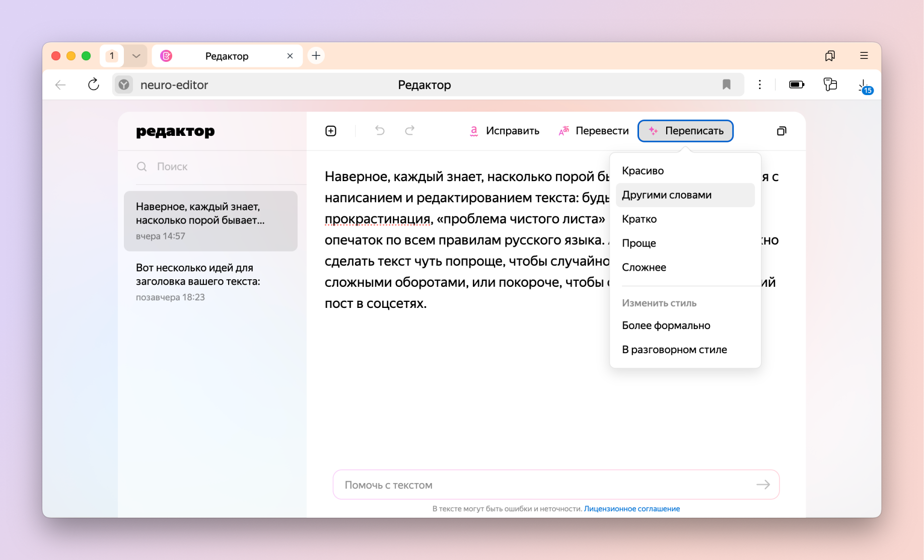Choose the Более формально style
This screenshot has width=924, height=560.
[x=666, y=325]
